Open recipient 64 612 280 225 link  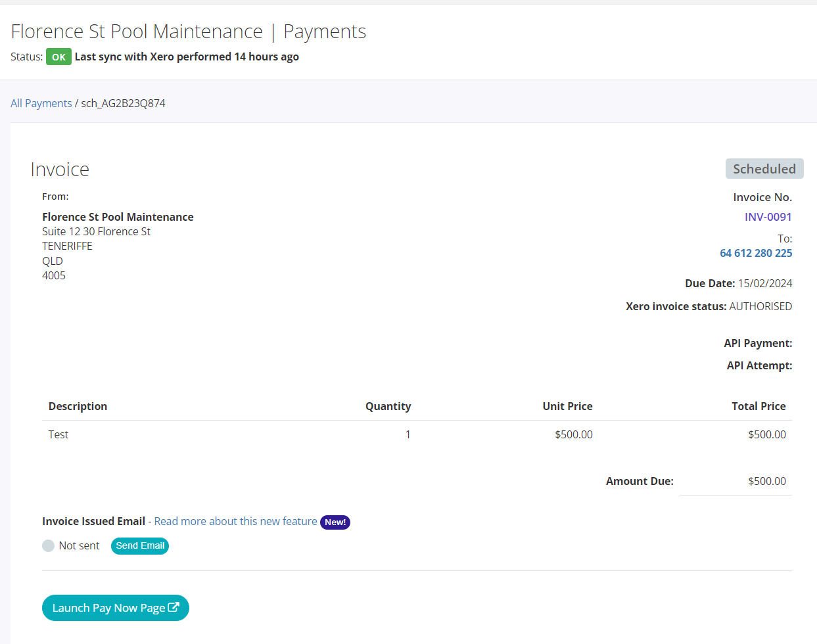[x=756, y=253]
